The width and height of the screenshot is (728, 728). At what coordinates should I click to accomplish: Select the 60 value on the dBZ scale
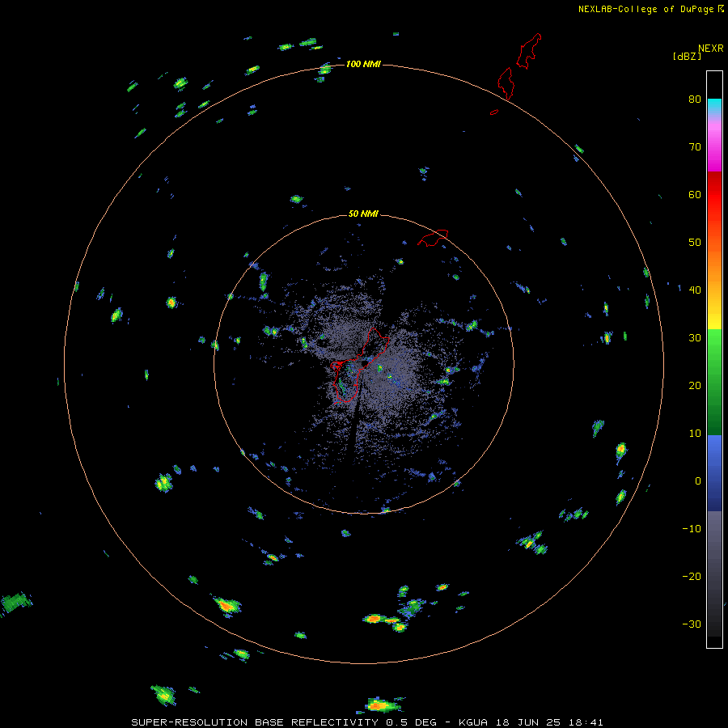[695, 194]
